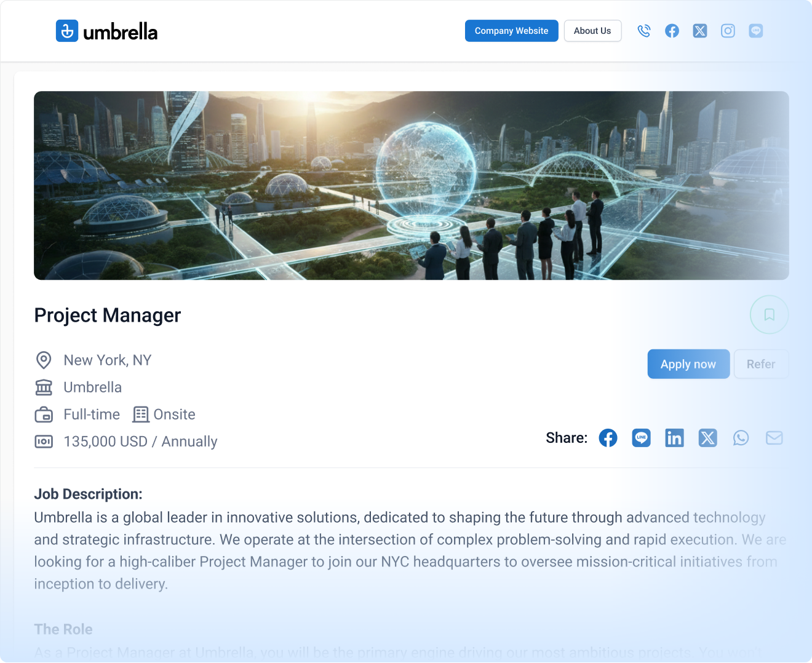812x663 pixels.
Task: Click the Refer button
Action: click(761, 364)
